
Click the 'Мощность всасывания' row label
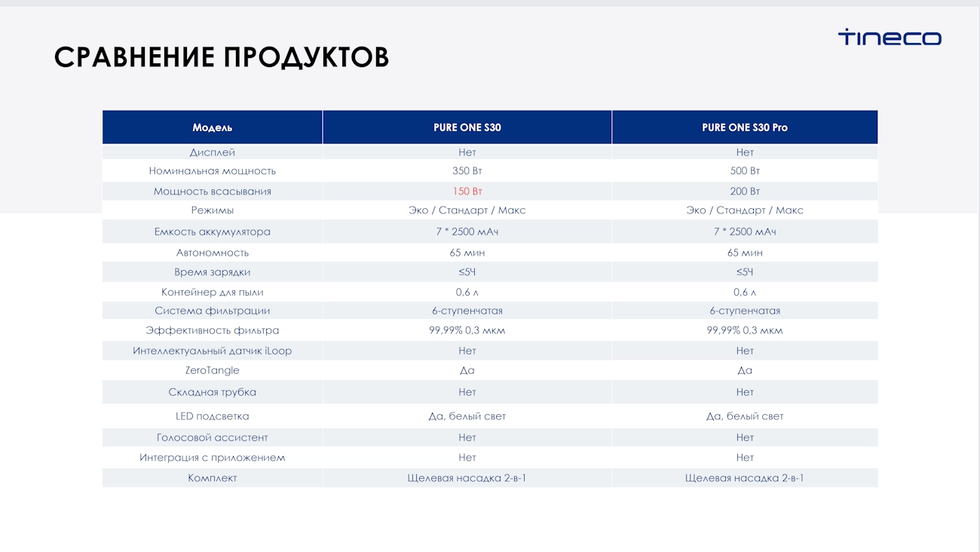[213, 192]
